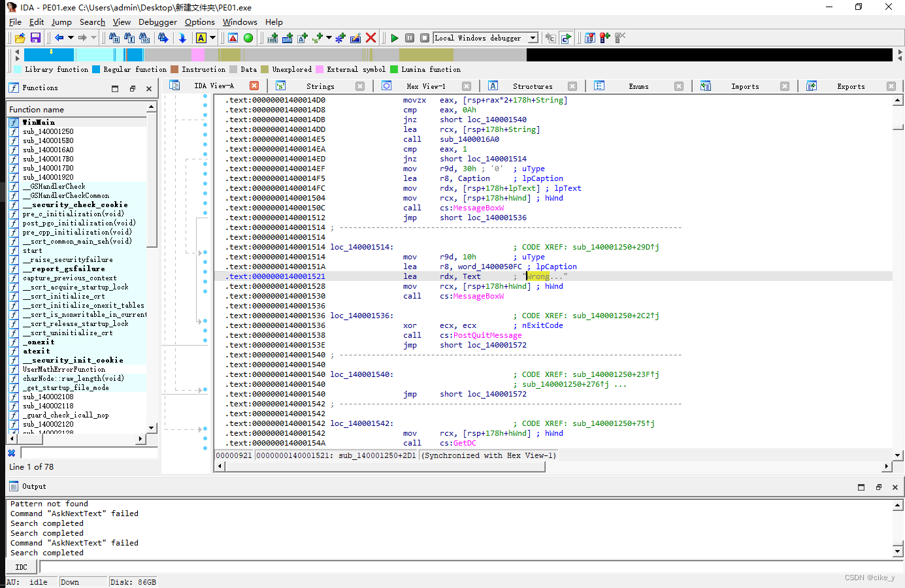Jump forward with the gray right arrow

point(82,38)
